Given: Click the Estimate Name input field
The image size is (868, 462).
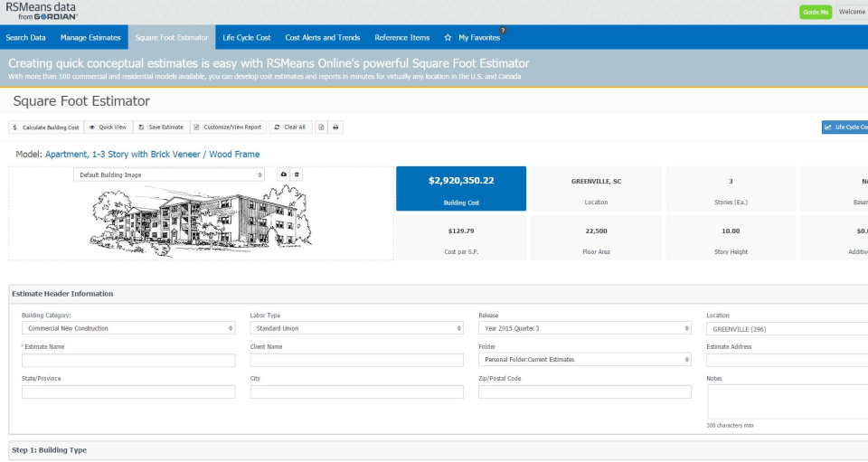Looking at the screenshot, I should [x=128, y=360].
